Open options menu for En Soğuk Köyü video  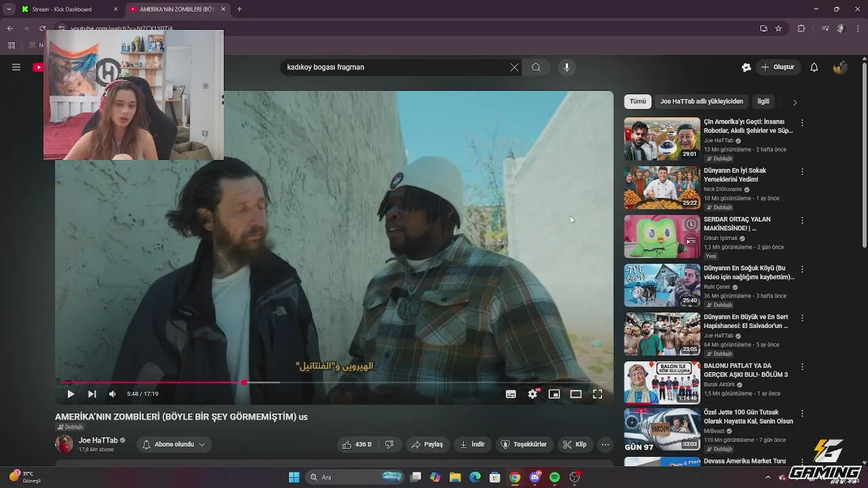[802, 270]
